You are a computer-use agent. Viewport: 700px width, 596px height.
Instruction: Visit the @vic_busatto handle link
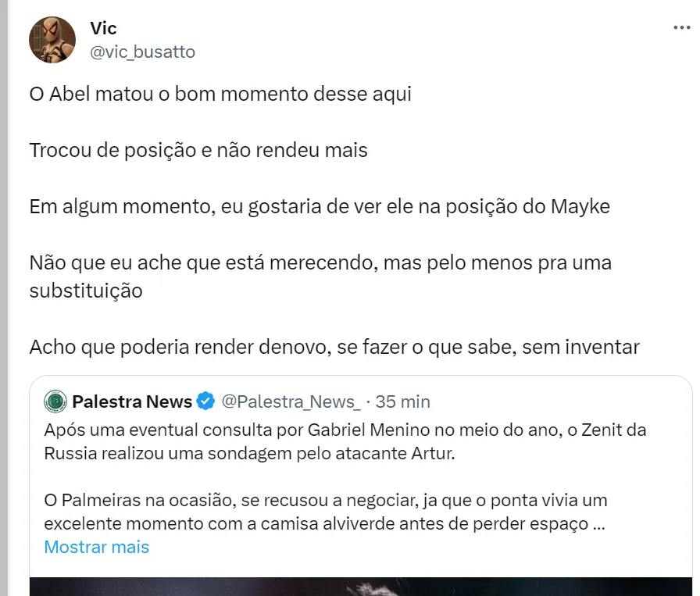click(142, 52)
